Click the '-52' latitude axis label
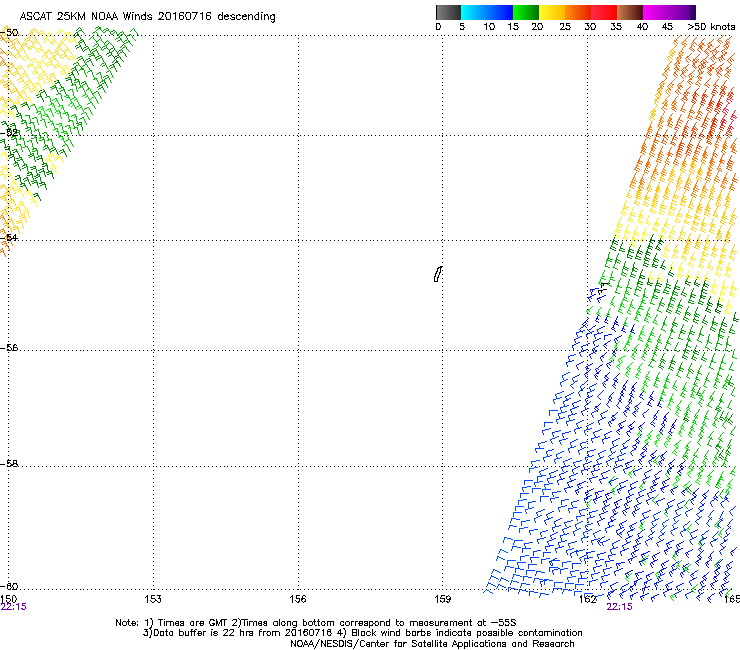This screenshot has width=740, height=650. pos(9,133)
